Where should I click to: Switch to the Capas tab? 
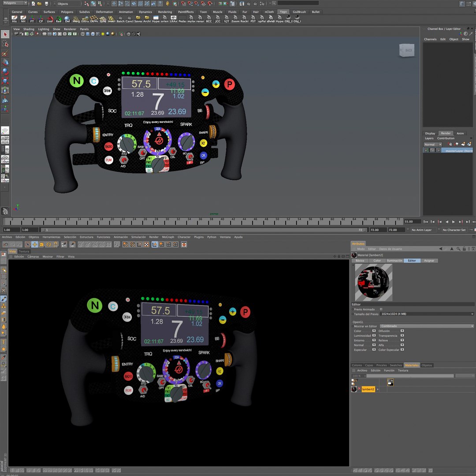369,365
